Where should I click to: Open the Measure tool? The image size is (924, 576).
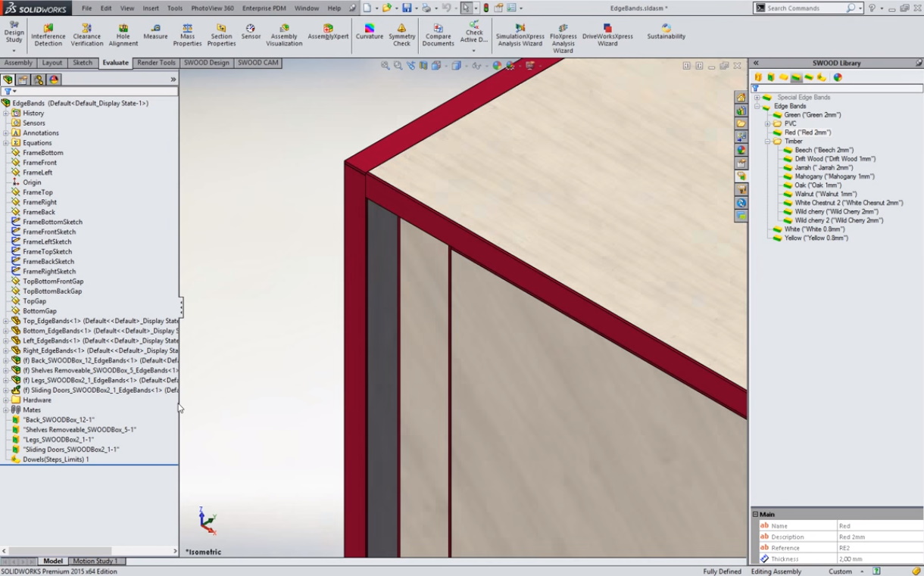click(155, 32)
